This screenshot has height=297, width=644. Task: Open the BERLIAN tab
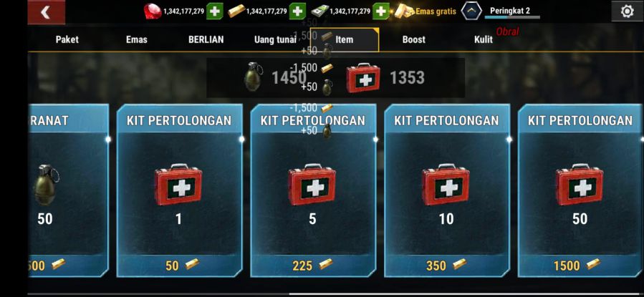[x=206, y=40]
